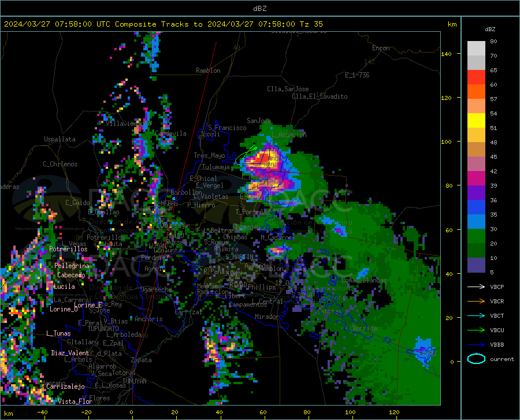Pick the orange 57 dBZ swatch
This screenshot has width=520, height=420.
pyautogui.click(x=476, y=92)
